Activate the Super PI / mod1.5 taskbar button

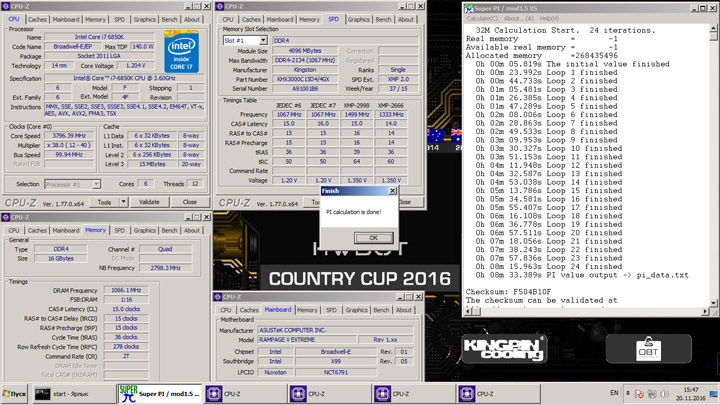coord(160,394)
